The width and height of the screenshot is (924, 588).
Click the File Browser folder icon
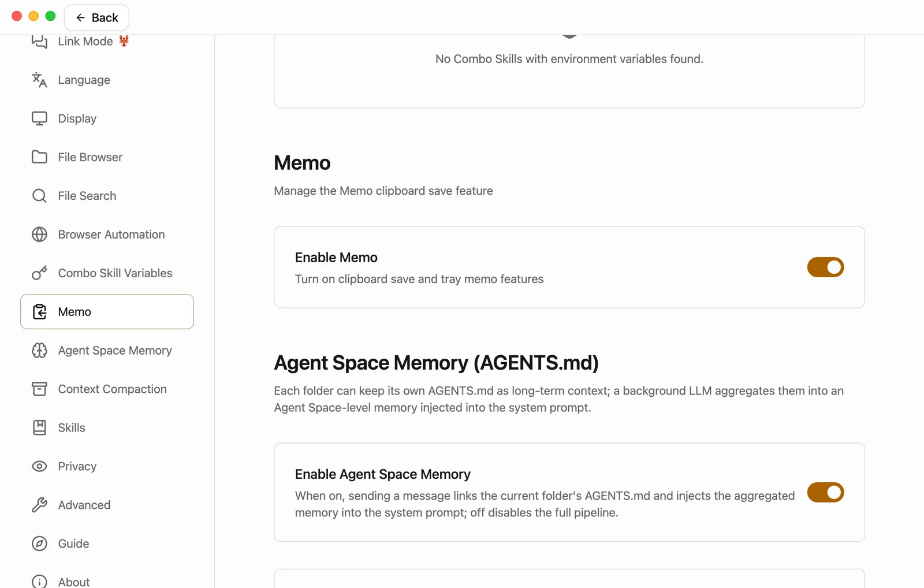[x=39, y=157]
